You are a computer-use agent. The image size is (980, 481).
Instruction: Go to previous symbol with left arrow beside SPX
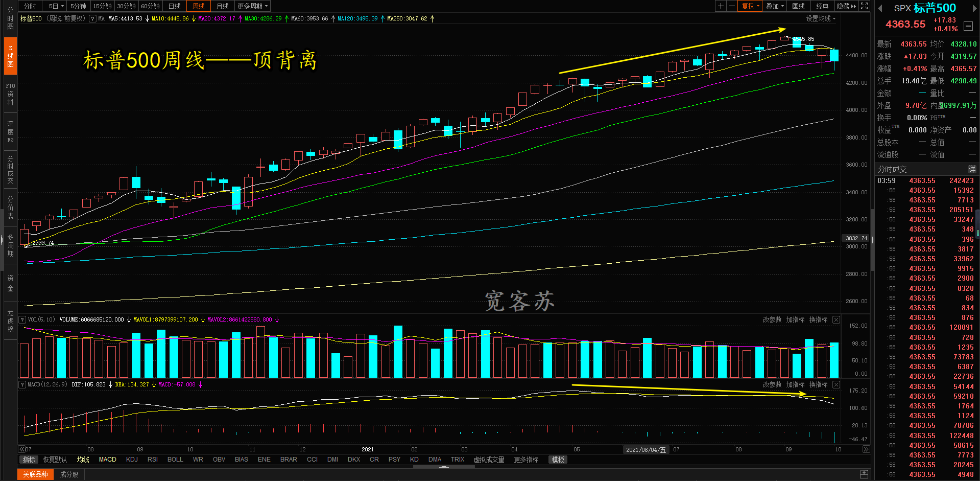pyautogui.click(x=880, y=8)
